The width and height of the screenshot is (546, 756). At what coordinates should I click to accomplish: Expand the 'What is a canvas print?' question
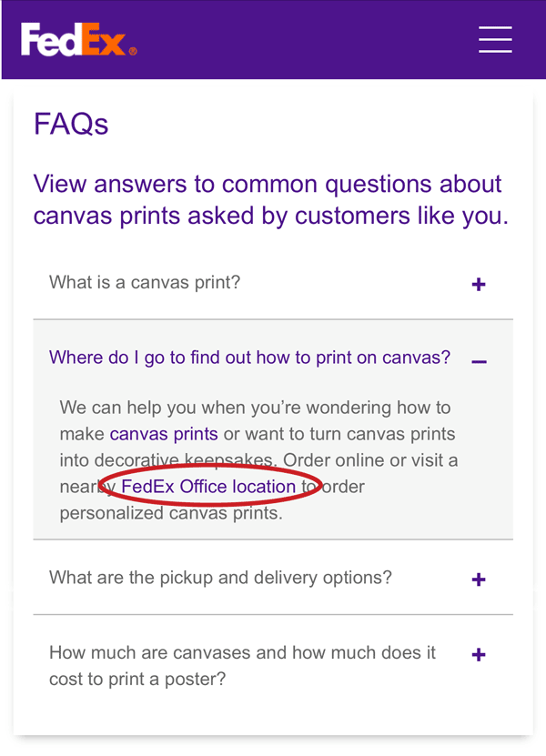click(x=273, y=283)
